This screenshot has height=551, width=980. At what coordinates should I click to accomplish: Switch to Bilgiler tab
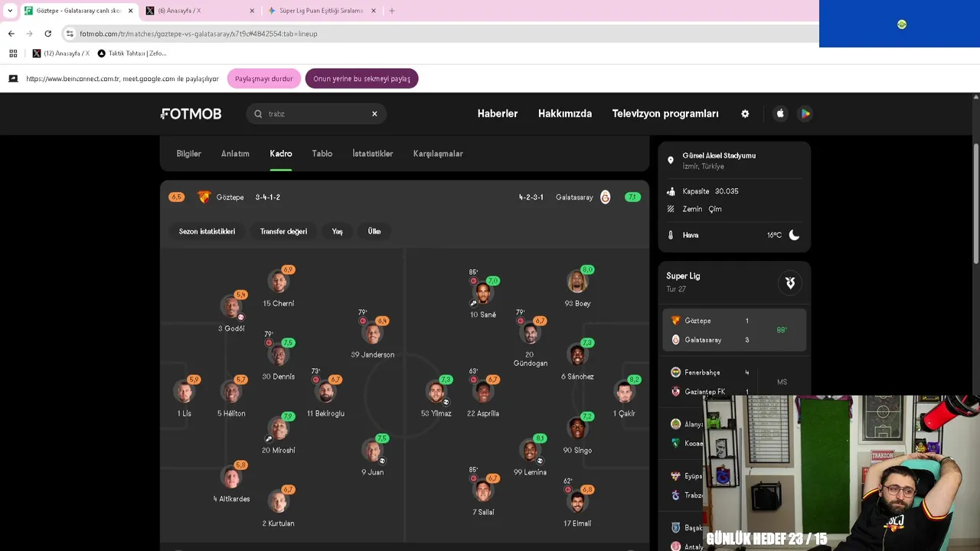188,154
